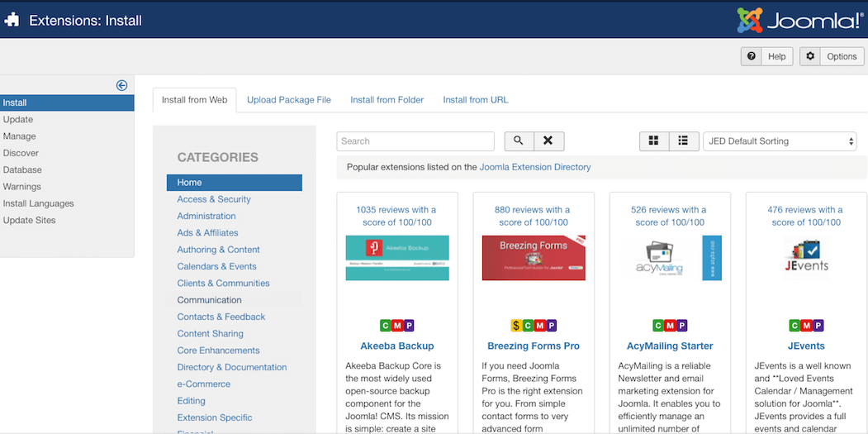
Task: Switch to Upload Package File tab
Action: [x=289, y=100]
